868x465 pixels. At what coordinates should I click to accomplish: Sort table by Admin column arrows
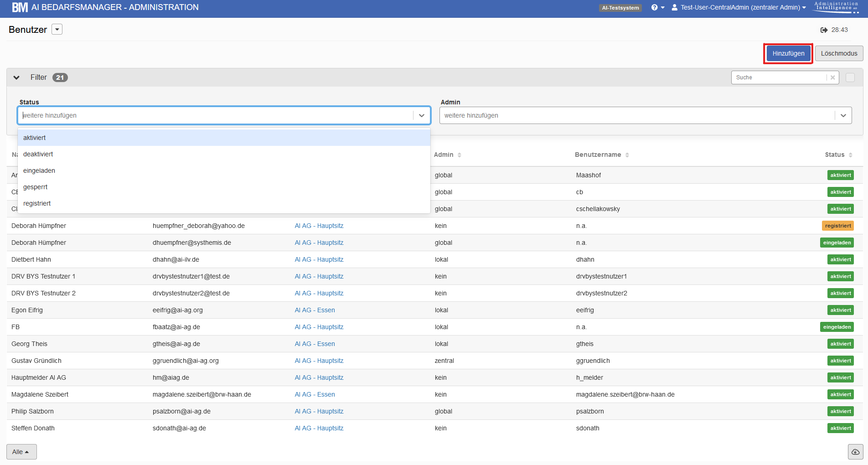click(460, 155)
